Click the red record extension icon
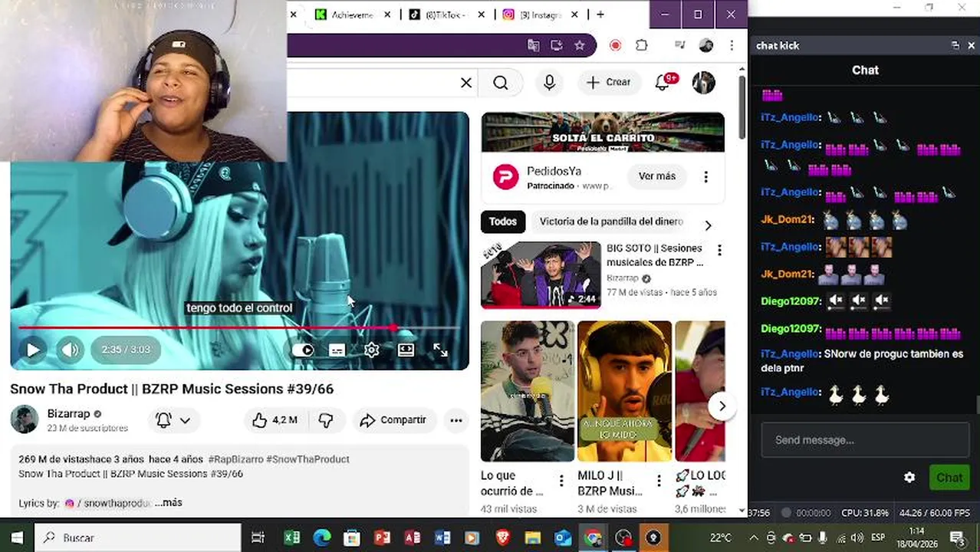Screen dimensions: 980x552 (615, 46)
